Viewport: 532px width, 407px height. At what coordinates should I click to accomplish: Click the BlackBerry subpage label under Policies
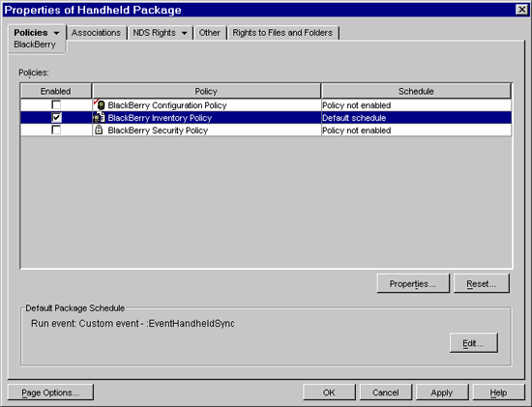tap(35, 44)
